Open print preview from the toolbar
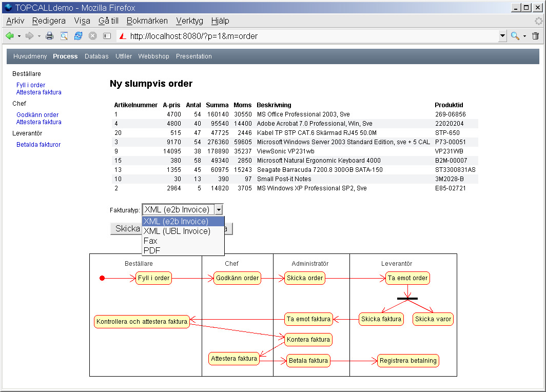This screenshot has height=392, width=546. (64, 36)
